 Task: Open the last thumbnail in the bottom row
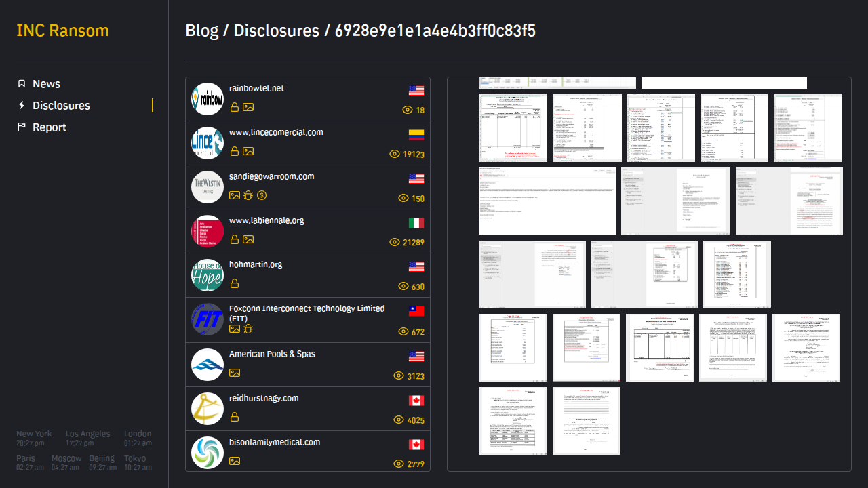click(586, 420)
